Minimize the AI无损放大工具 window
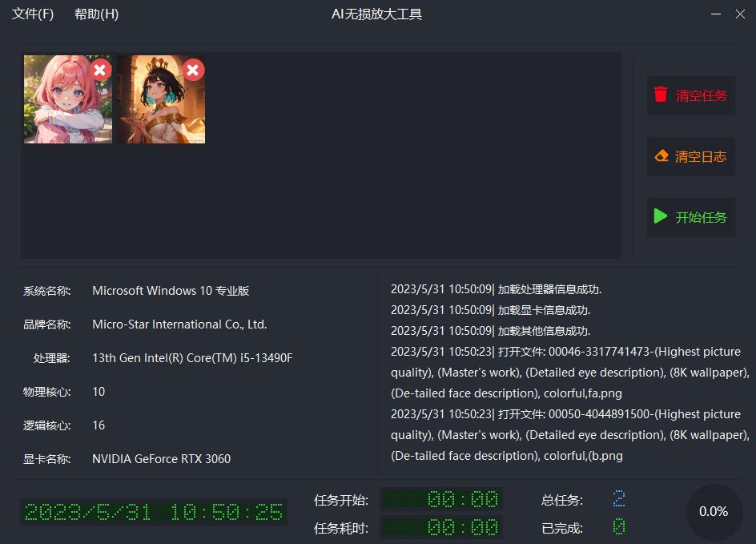756x544 pixels. click(x=716, y=14)
